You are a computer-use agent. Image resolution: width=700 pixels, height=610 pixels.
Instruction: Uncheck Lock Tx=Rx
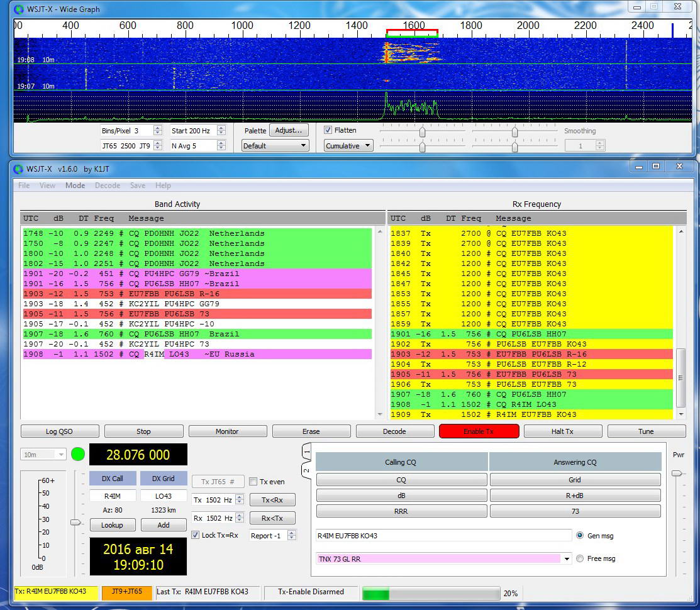pos(195,535)
